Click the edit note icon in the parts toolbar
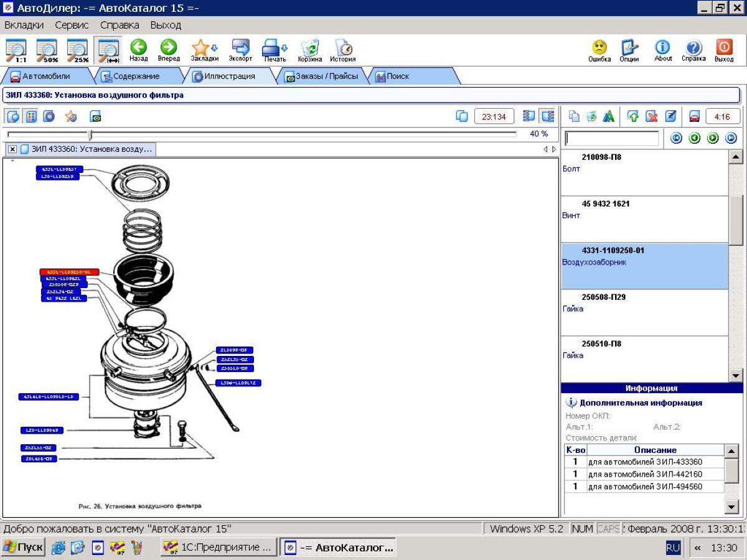 pos(670,116)
